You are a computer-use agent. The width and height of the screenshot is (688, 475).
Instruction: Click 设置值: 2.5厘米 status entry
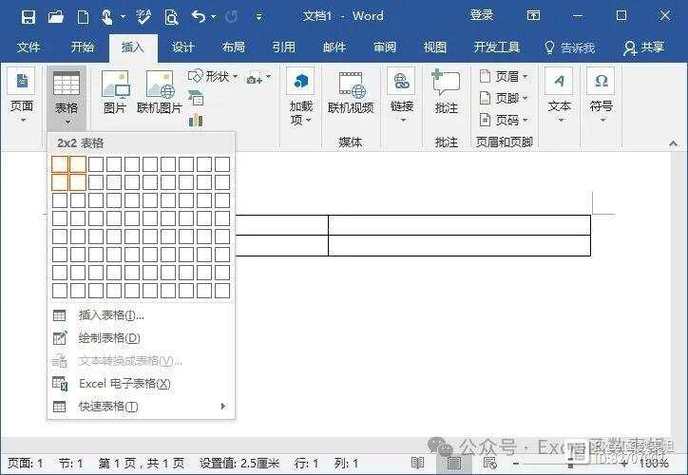pos(239,463)
